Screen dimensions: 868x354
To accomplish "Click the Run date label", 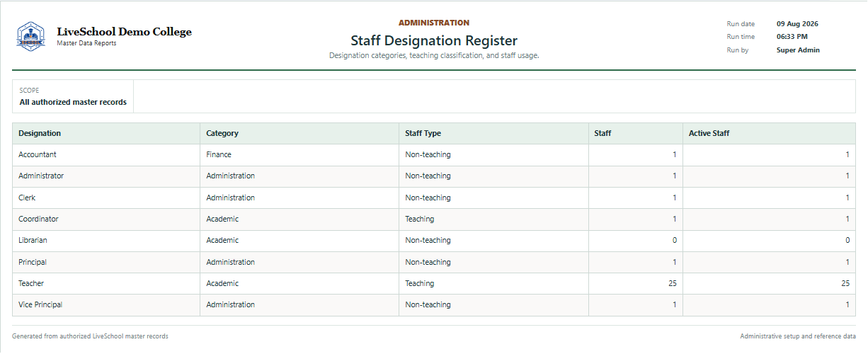I will 741,23.
